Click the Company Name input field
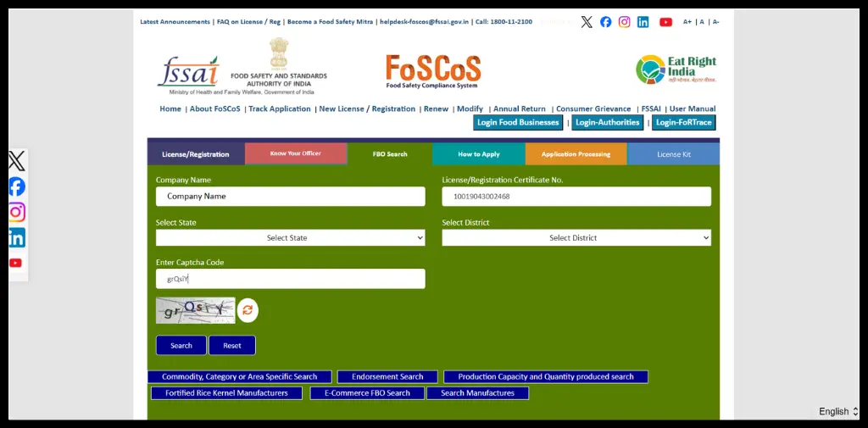The height and width of the screenshot is (428, 868). (x=291, y=196)
